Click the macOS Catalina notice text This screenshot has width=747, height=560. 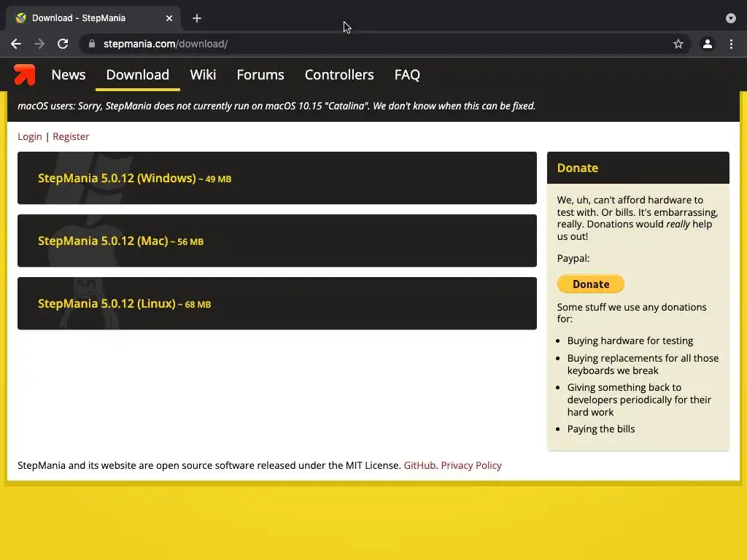pos(276,106)
